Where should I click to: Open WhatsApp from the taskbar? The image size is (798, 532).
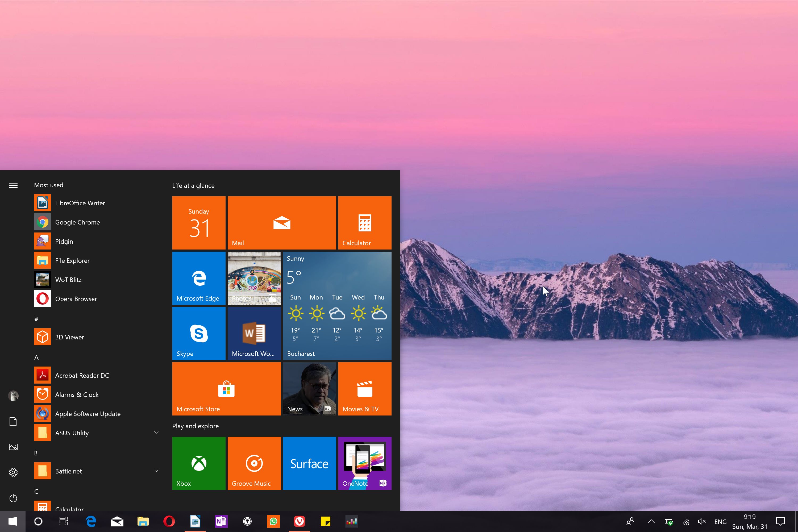click(x=273, y=521)
